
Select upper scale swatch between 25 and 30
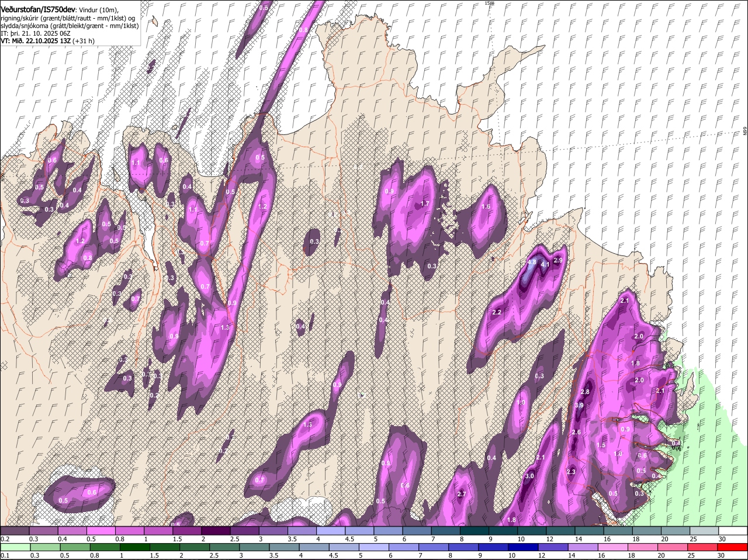705,530
